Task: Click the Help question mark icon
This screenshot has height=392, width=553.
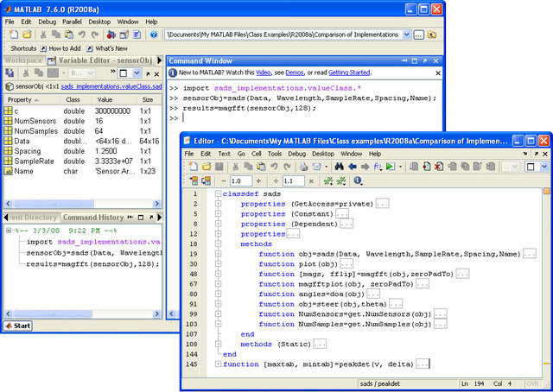Action: click(x=153, y=35)
